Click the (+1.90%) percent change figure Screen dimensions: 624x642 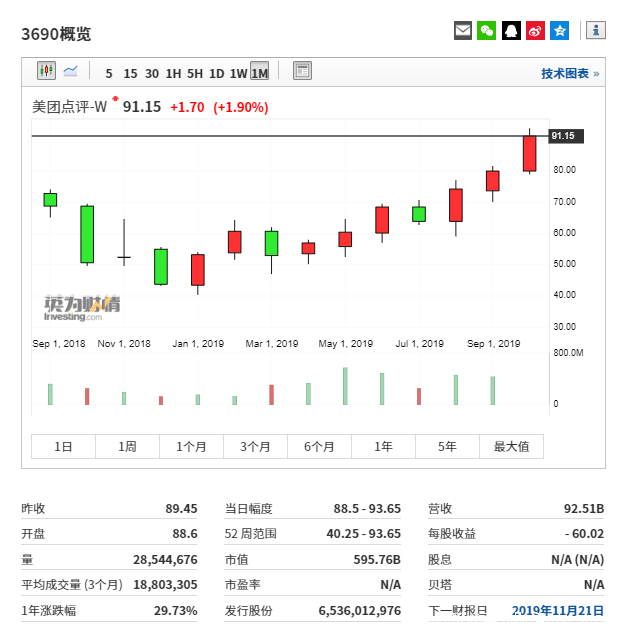[241, 107]
